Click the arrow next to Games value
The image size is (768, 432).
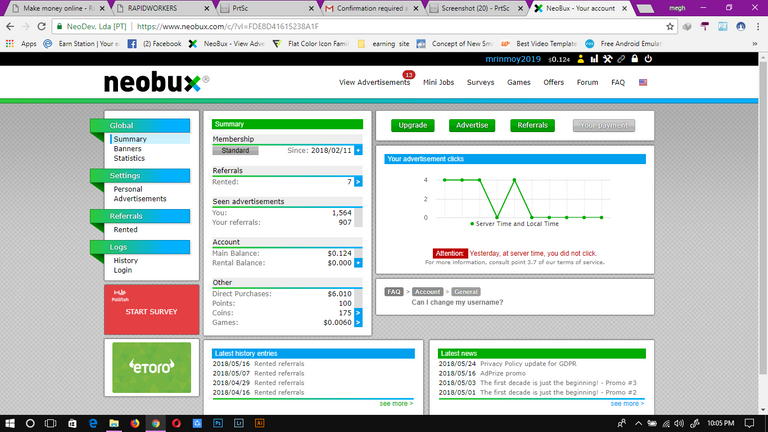[359, 322]
